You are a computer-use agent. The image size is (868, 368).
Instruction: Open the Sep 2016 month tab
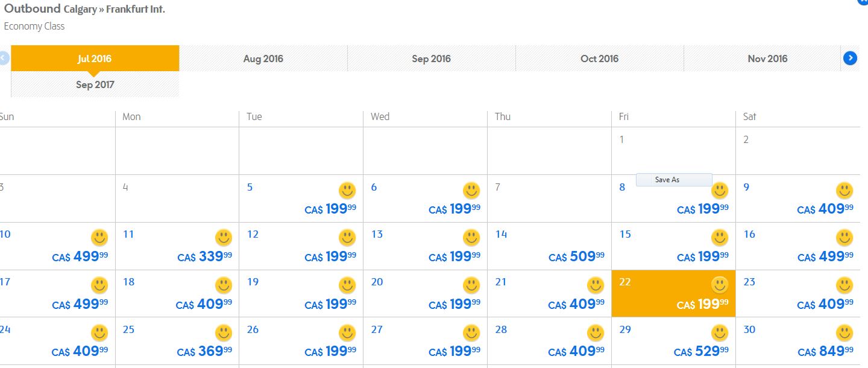click(432, 59)
